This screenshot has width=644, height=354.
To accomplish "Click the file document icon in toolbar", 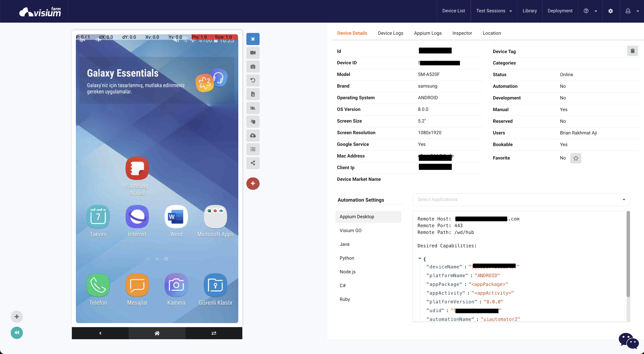I will (253, 94).
